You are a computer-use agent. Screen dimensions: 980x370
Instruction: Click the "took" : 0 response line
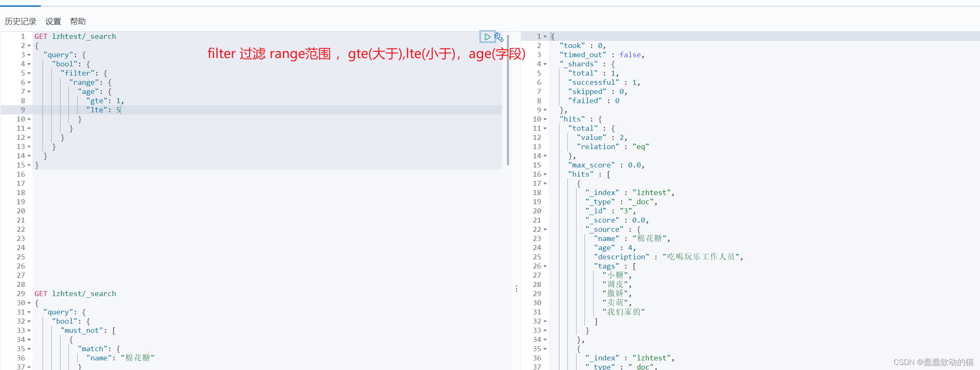[x=582, y=46]
